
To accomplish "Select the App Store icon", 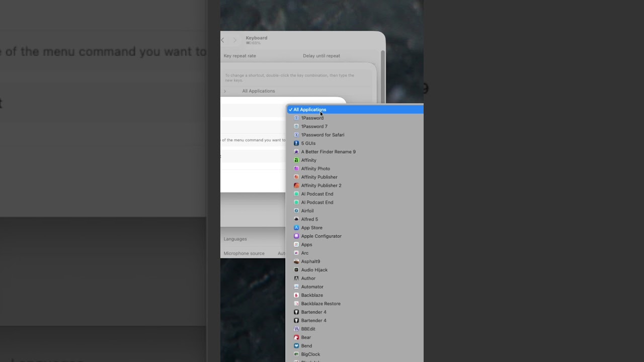I will pos(296,228).
